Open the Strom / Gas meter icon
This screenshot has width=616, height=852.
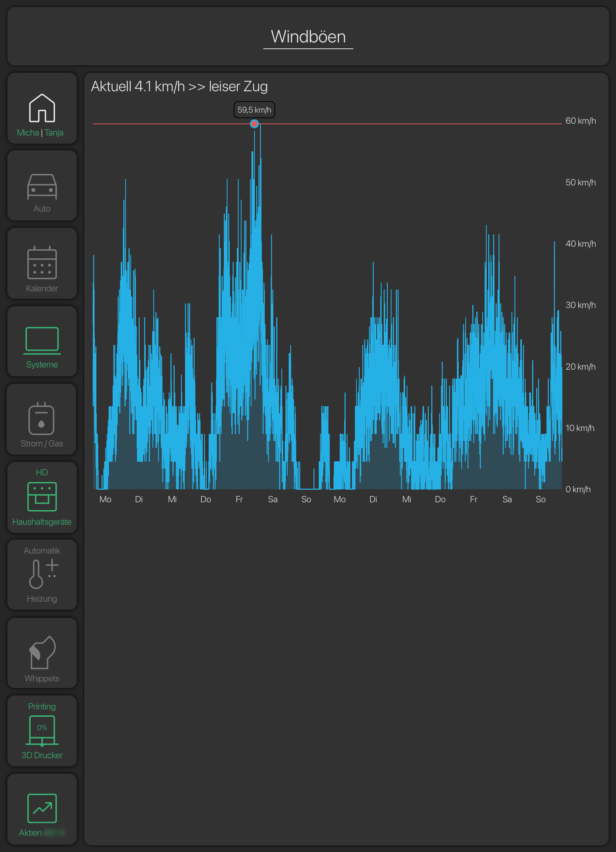point(41,418)
